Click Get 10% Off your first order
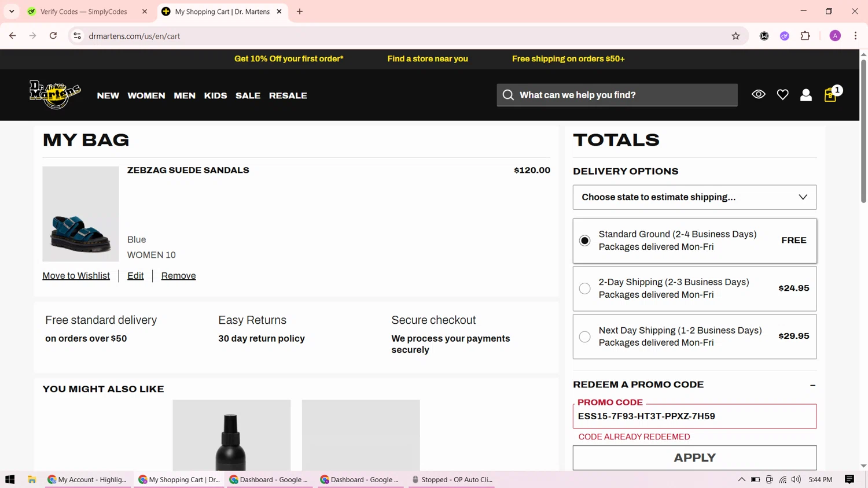The width and height of the screenshot is (868, 488). pos(289,58)
